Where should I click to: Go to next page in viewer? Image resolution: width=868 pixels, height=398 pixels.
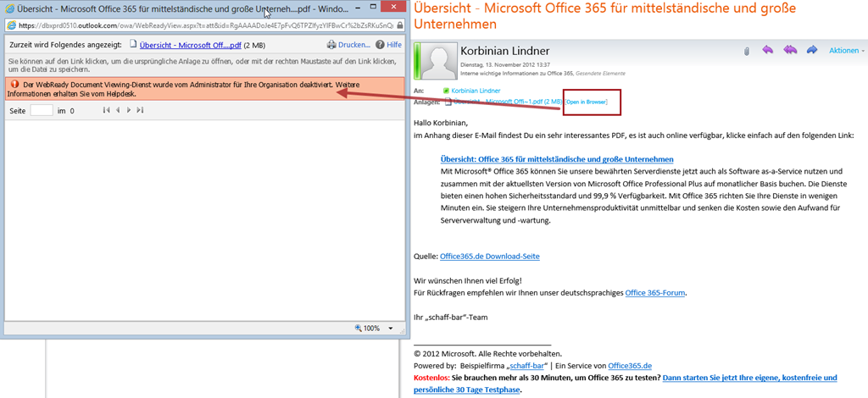[x=129, y=111]
